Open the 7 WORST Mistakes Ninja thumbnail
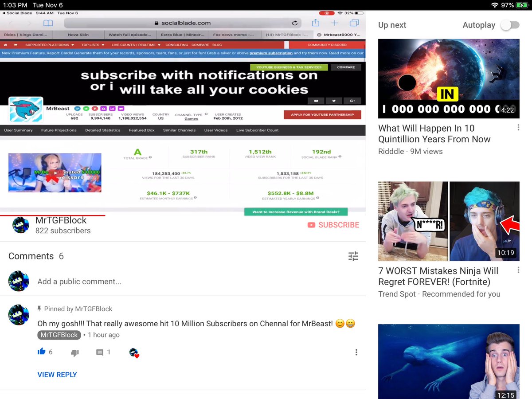The image size is (532, 399). pos(449,221)
